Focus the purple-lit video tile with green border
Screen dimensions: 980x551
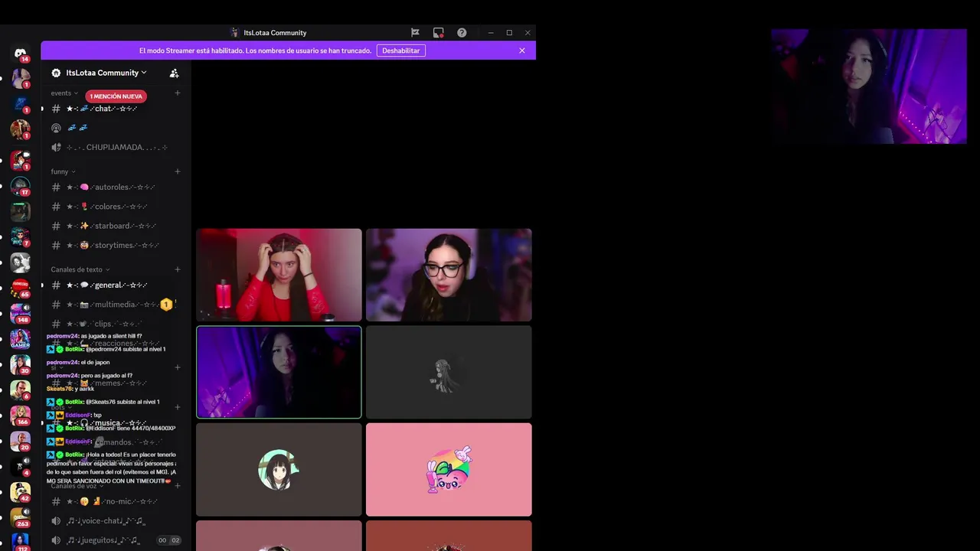click(x=279, y=372)
